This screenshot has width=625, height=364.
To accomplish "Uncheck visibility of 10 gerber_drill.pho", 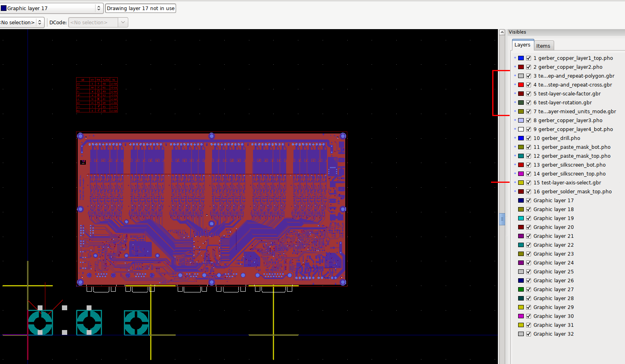I will 529,138.
